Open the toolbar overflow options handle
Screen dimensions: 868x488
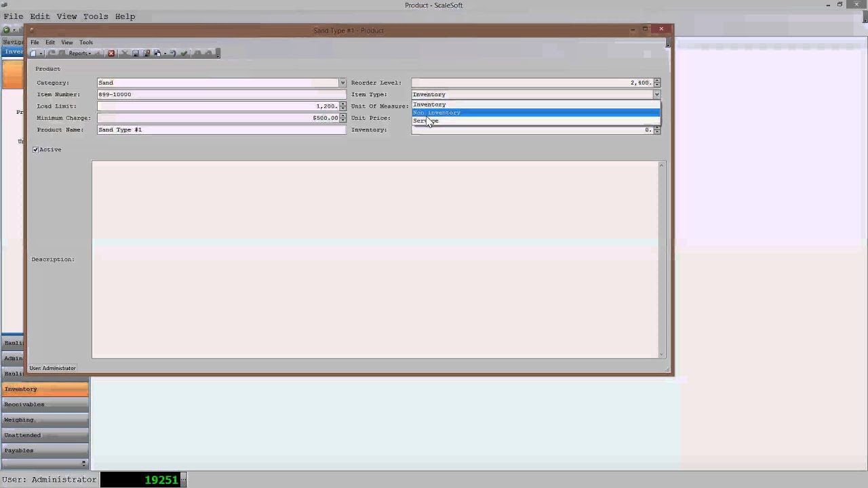(x=218, y=53)
